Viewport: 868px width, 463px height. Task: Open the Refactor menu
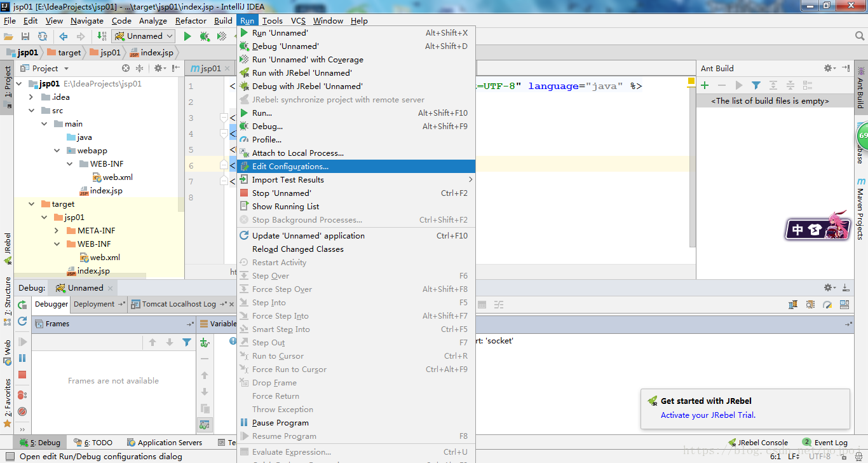click(191, 20)
